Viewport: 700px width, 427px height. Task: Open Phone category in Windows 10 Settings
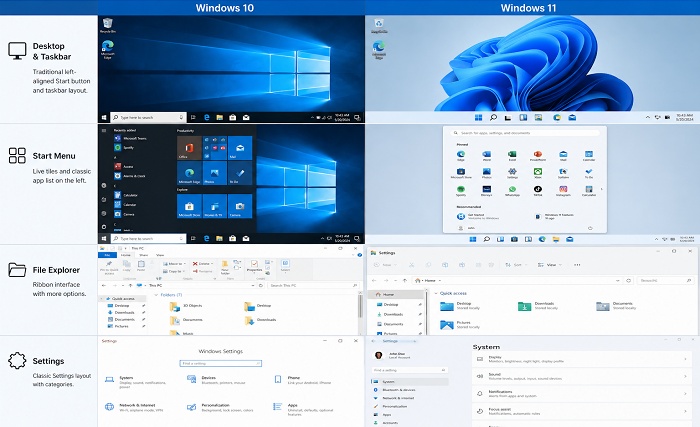pyautogui.click(x=303, y=380)
